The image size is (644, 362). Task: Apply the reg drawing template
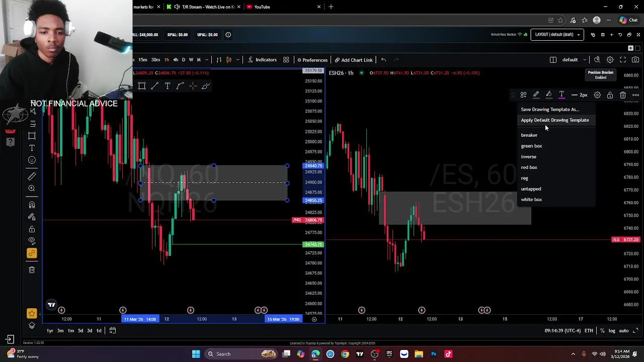[x=525, y=178]
